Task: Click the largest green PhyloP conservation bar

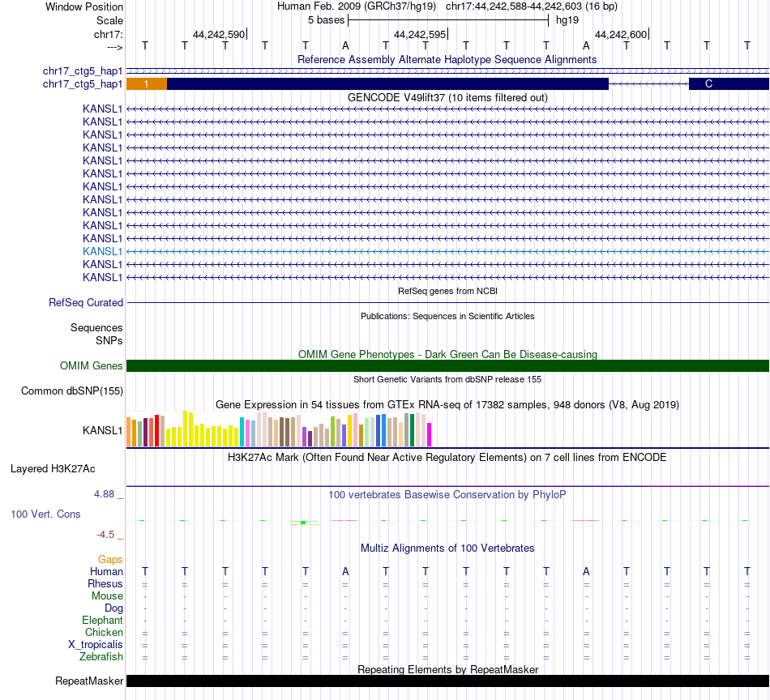Action: (303, 523)
